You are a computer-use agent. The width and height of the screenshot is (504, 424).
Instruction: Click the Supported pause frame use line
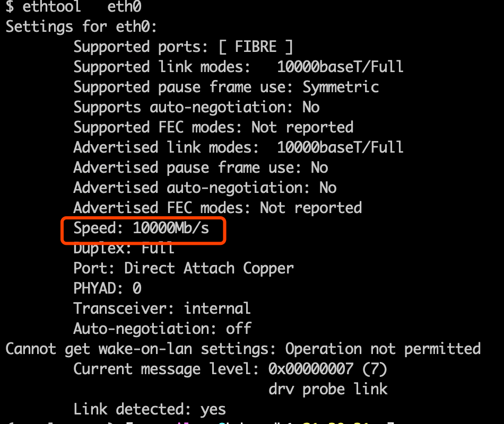click(x=227, y=87)
